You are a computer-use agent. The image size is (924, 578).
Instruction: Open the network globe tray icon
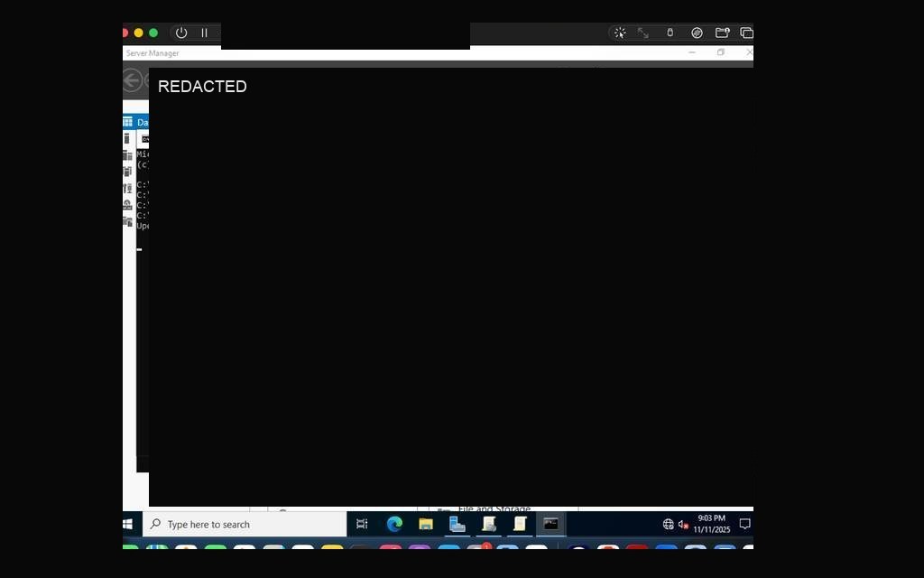[x=669, y=525]
